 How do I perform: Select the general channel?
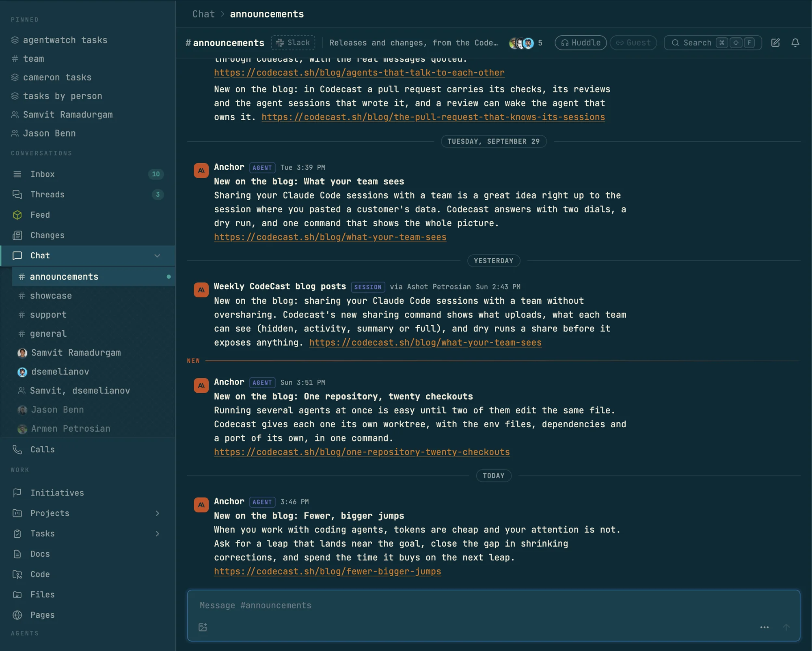click(x=93, y=334)
